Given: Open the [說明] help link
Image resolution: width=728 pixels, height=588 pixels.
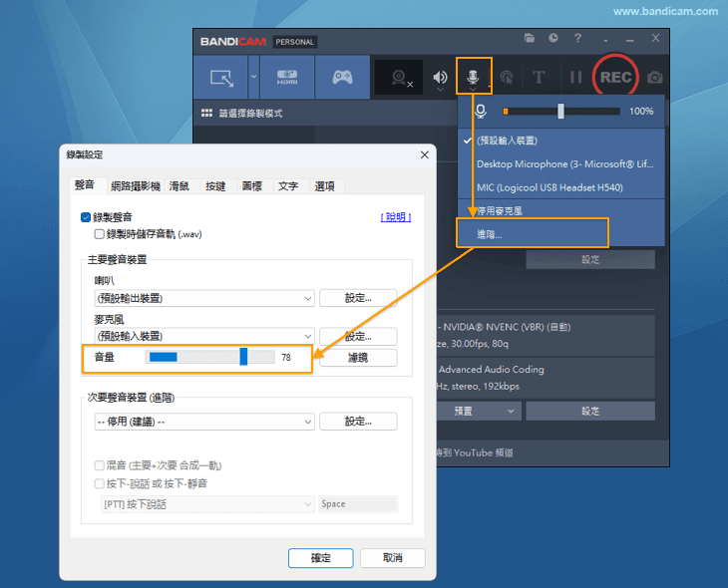Looking at the screenshot, I should click(x=396, y=216).
